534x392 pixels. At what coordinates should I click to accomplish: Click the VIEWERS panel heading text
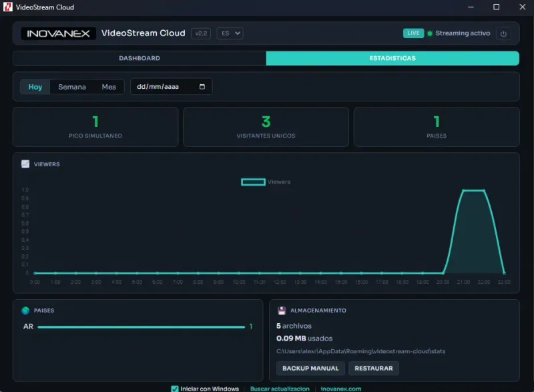47,164
